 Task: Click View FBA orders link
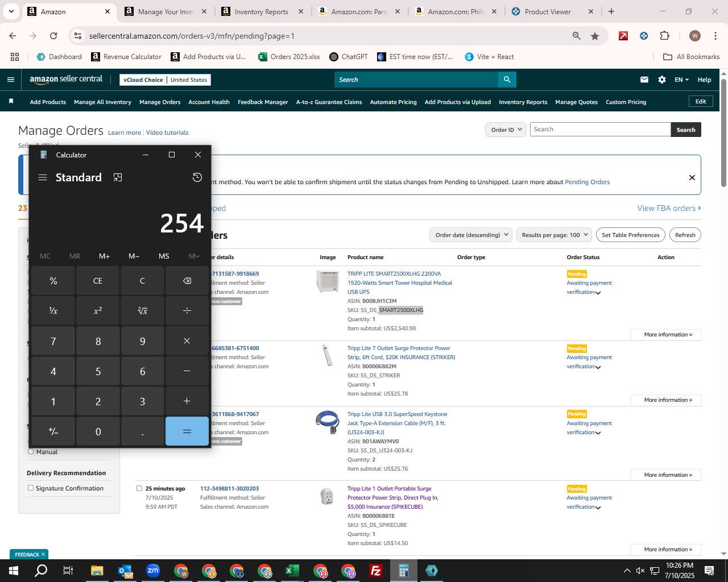click(669, 208)
